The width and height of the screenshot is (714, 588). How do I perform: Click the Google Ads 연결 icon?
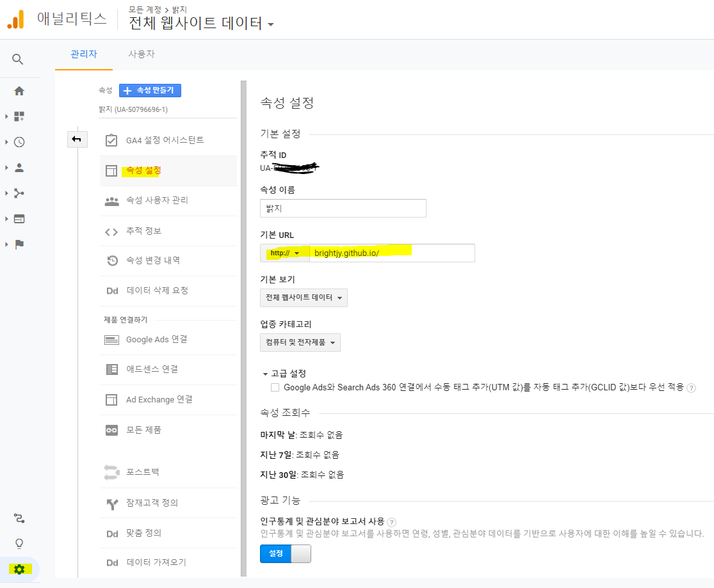tap(111, 340)
